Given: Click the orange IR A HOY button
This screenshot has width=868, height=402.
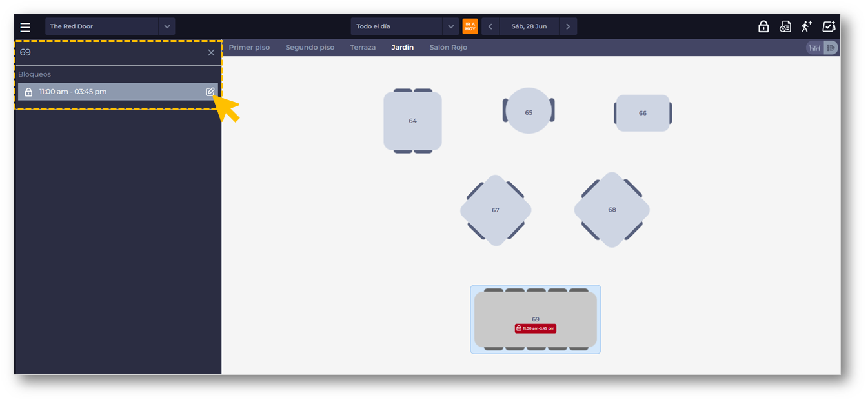Looking at the screenshot, I should [x=470, y=26].
